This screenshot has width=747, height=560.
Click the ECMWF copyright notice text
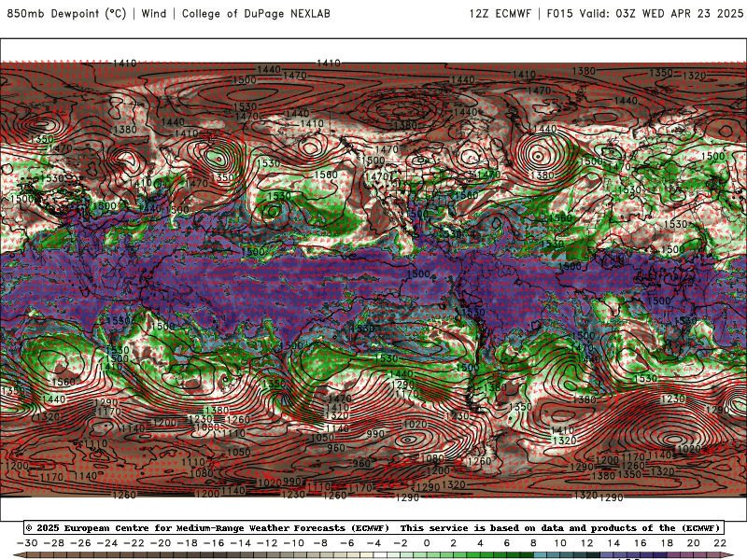[207, 527]
